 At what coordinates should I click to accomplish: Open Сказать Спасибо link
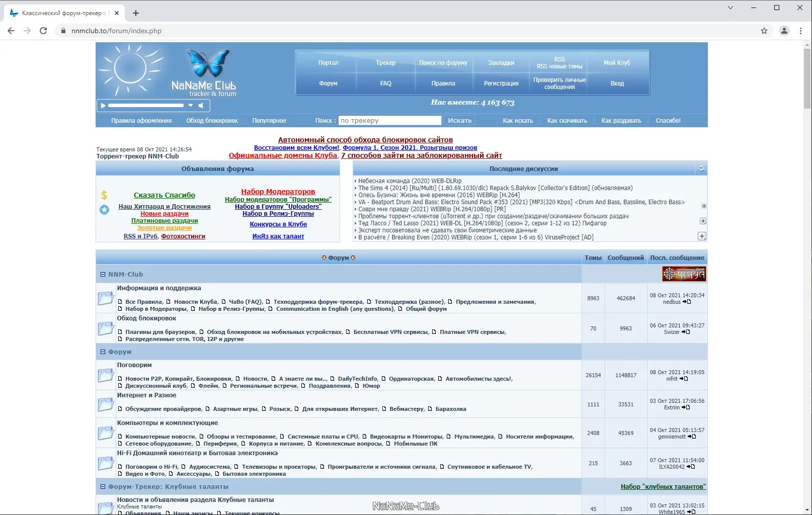click(165, 195)
